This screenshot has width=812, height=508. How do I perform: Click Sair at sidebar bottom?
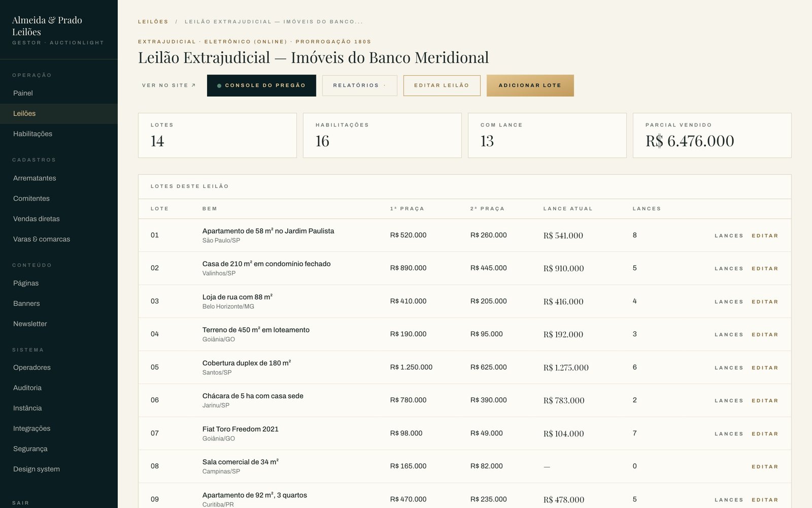tap(20, 502)
